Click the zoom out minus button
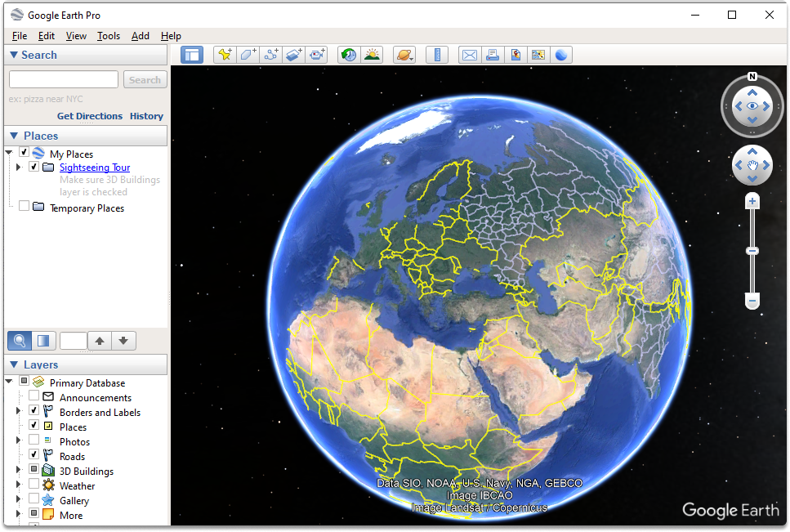 pos(752,302)
